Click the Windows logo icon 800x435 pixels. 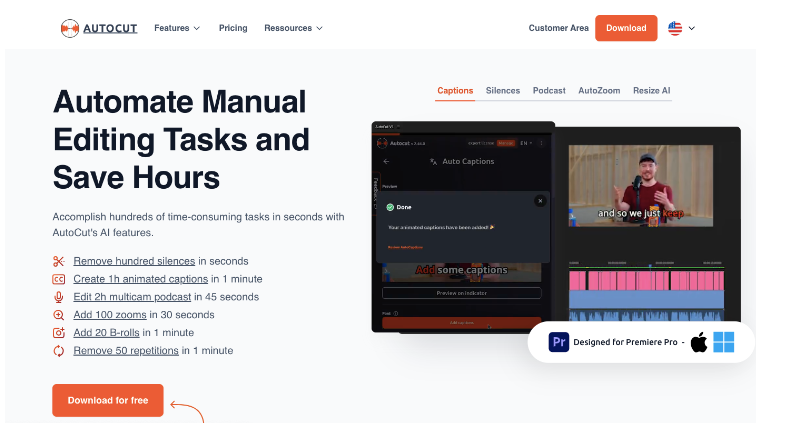[723, 342]
